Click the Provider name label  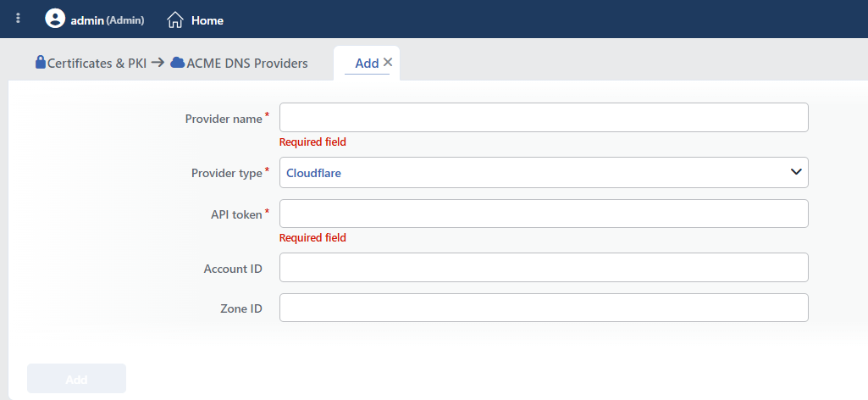tap(224, 119)
